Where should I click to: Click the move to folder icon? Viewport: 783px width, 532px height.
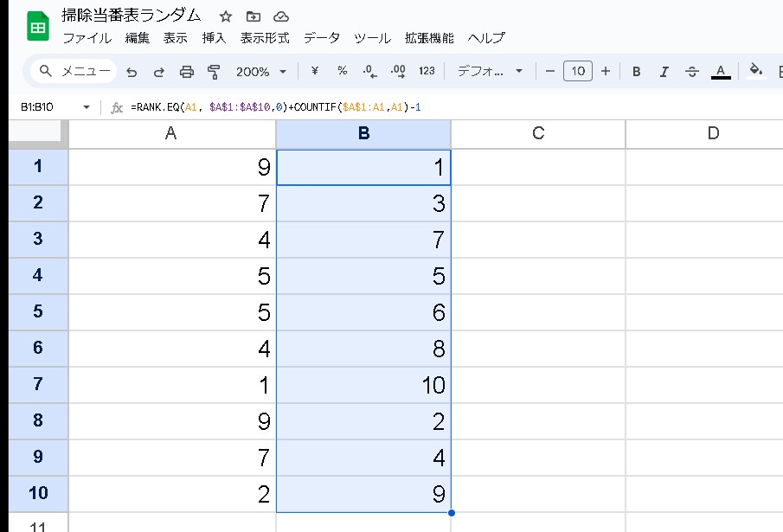coord(253,16)
